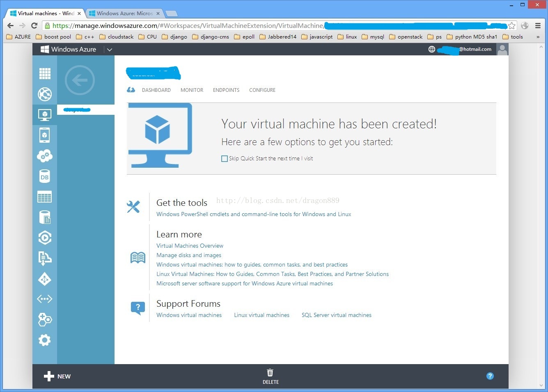Open Windows PowerShell cmdlets tools link

point(254,214)
